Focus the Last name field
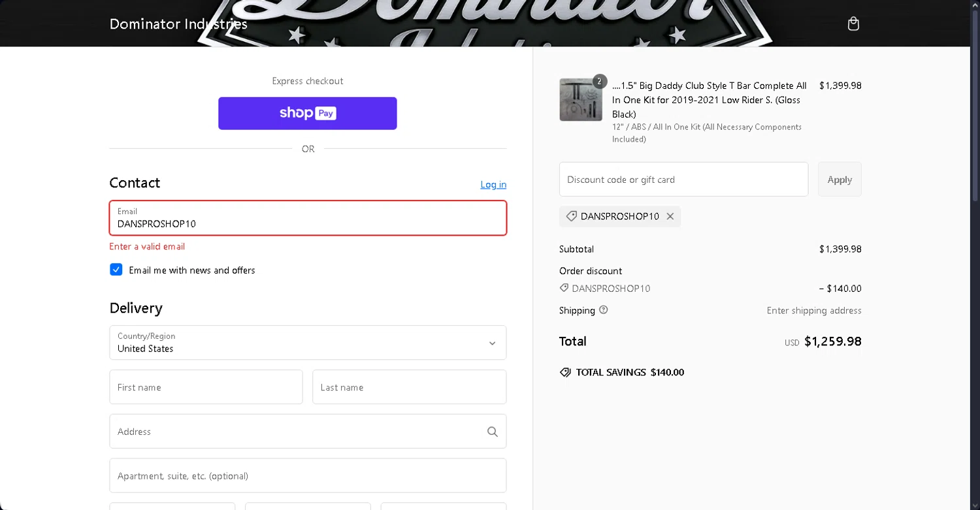The height and width of the screenshot is (510, 980). pos(409,387)
